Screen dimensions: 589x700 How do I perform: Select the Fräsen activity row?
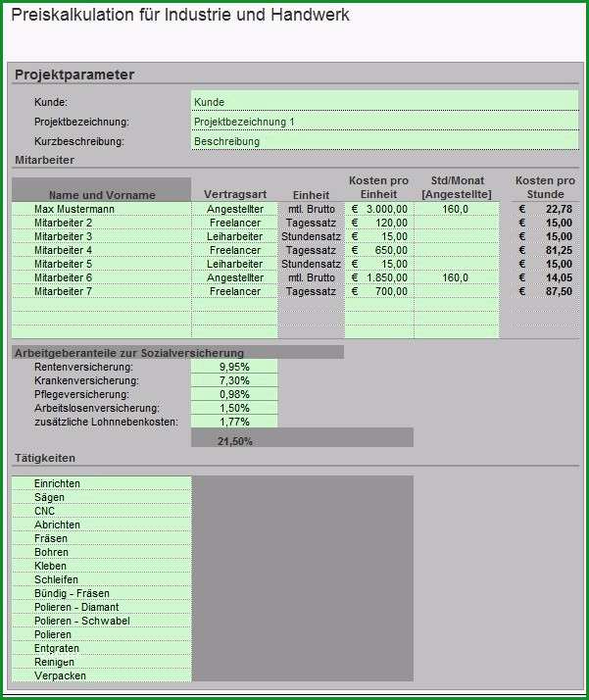point(101,538)
